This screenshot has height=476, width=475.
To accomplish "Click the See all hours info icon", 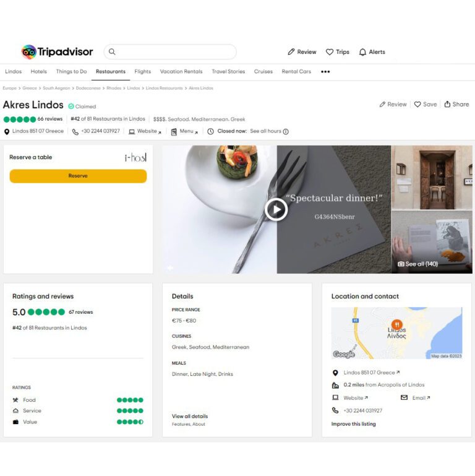I will tap(286, 131).
